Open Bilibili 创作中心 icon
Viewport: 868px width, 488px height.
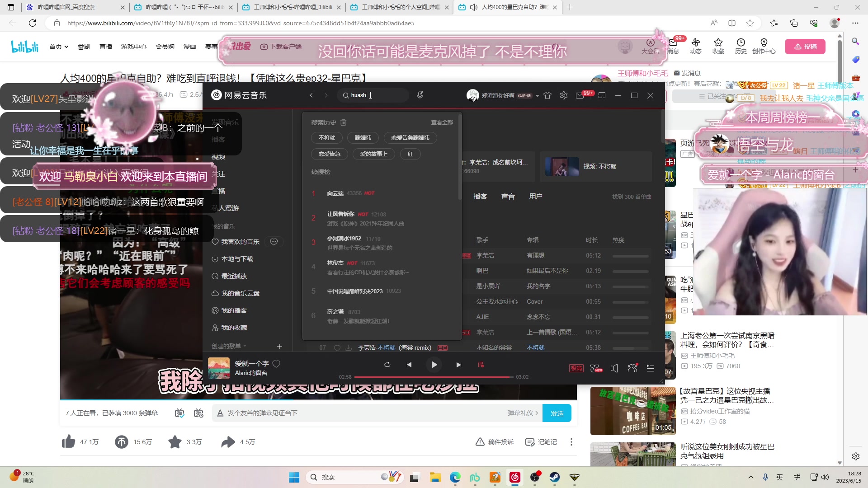tap(764, 46)
